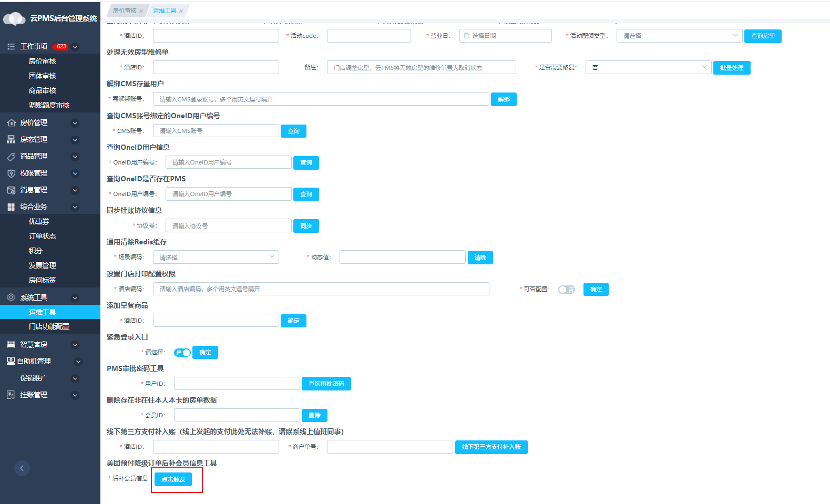The height and width of the screenshot is (504, 830).
Task: Click the 权限管理 shield icon
Action: 11,173
